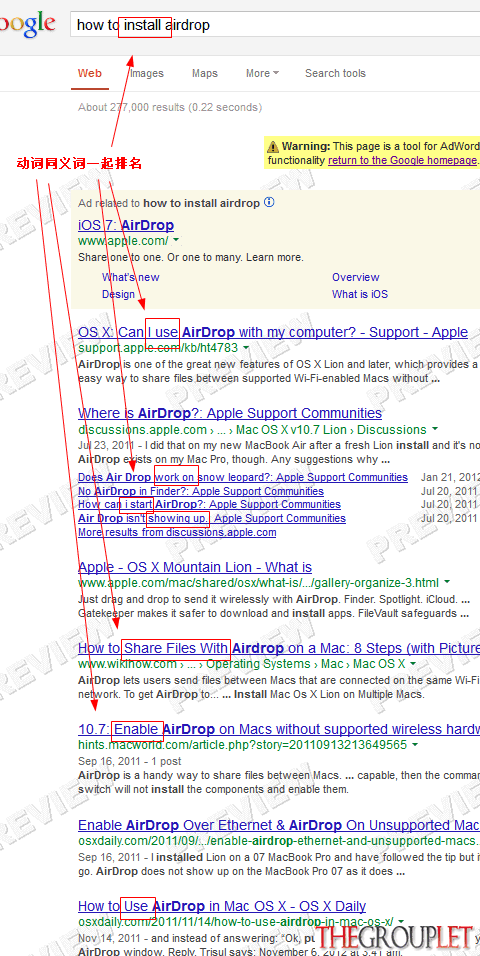Viewport: 480px width, 956px height.
Task: Open 'Where is AirDrop?' Apple Support Communities result
Action: [230, 413]
